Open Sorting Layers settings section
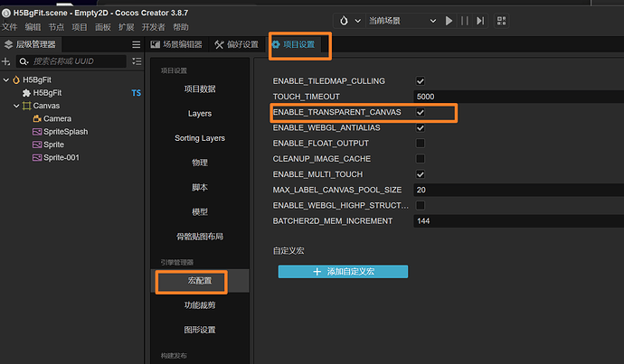Screen dimensions: 624x364 200,138
